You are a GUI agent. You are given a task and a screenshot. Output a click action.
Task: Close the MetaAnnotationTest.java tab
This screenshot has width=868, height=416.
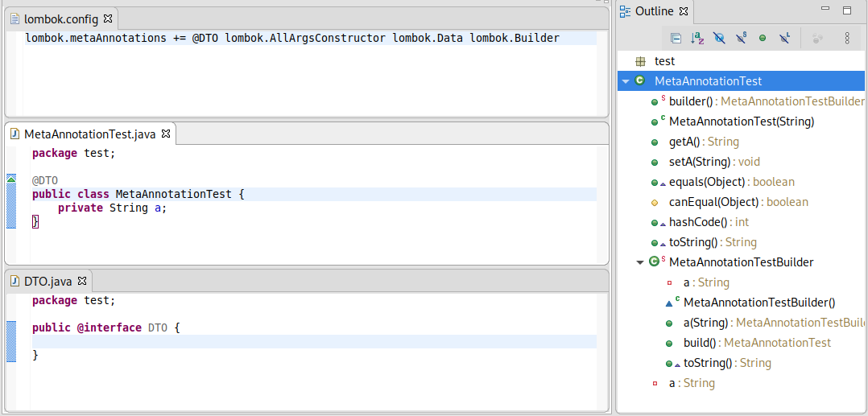pos(166,134)
